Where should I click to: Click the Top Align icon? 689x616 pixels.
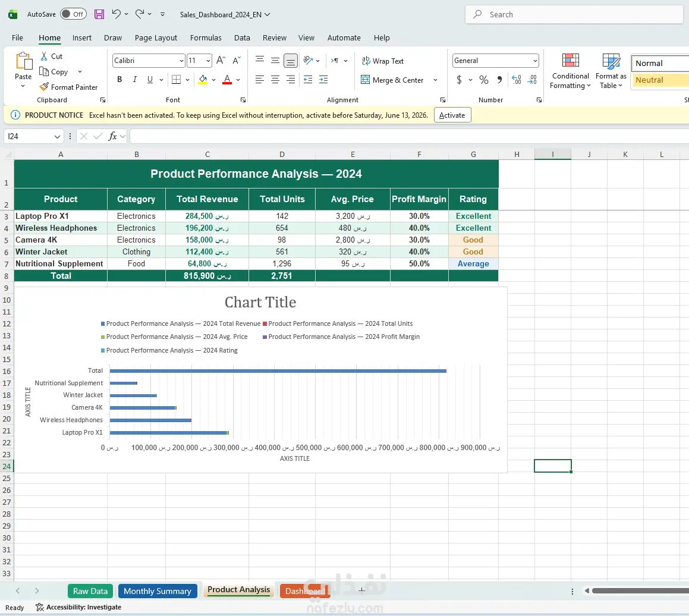click(260, 60)
